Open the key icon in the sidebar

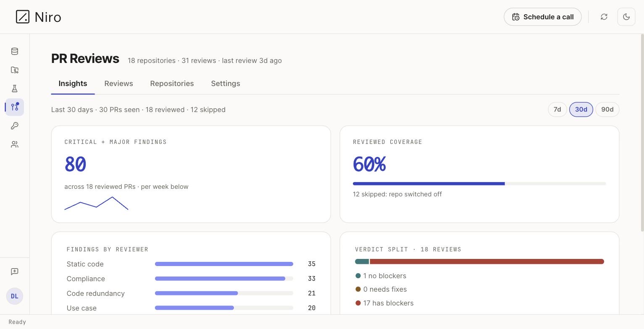(x=15, y=126)
